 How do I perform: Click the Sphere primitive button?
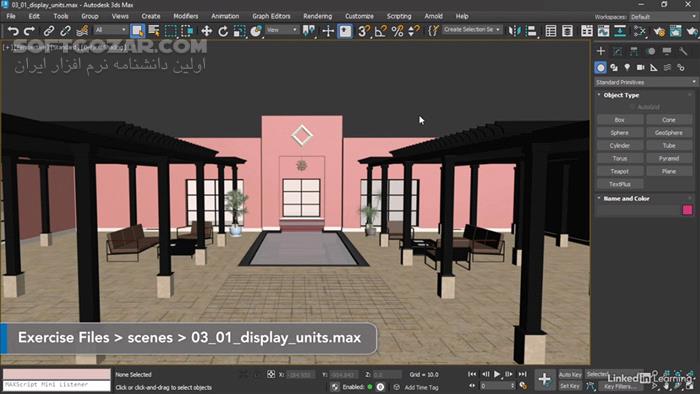(620, 133)
